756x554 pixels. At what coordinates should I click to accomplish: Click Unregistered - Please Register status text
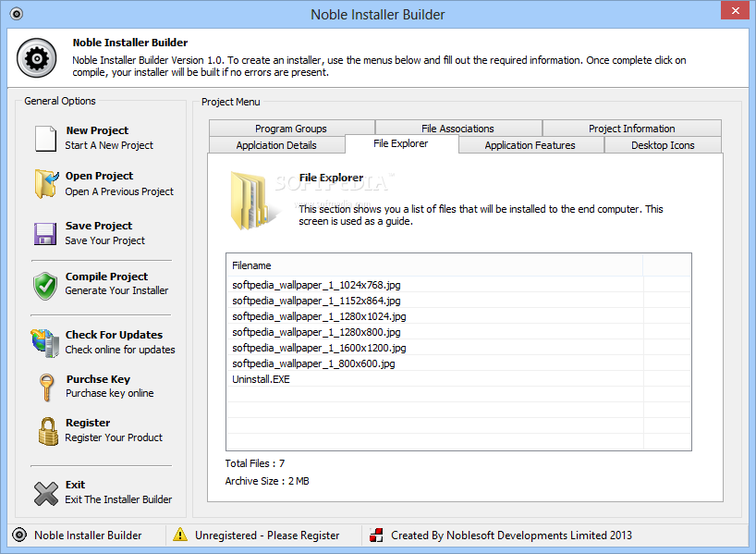(x=267, y=536)
